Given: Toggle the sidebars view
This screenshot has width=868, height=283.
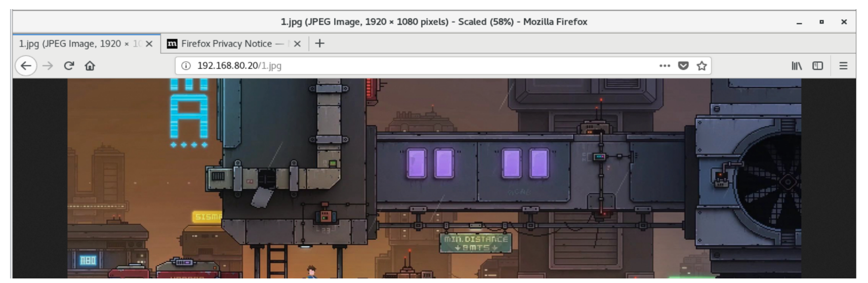Looking at the screenshot, I should [x=817, y=66].
